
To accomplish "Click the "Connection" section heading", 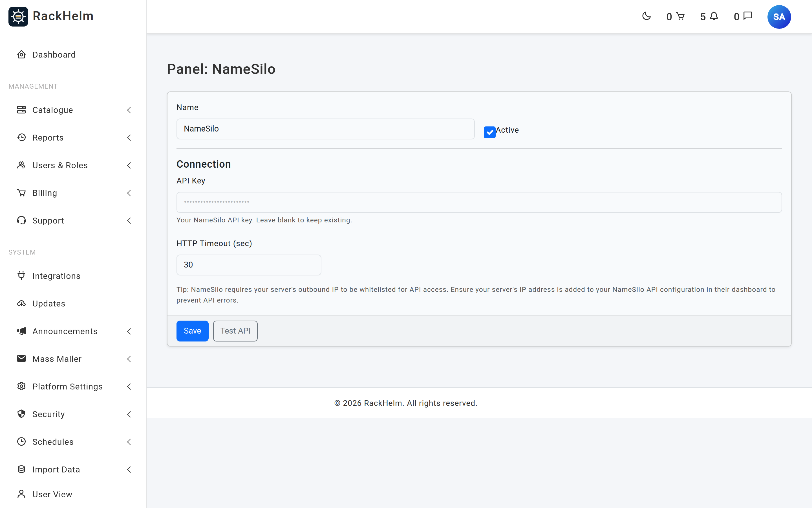I will [204, 164].
